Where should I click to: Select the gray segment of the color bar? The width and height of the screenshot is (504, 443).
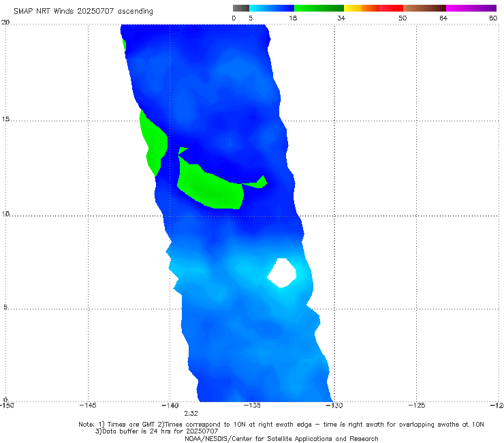[241, 8]
